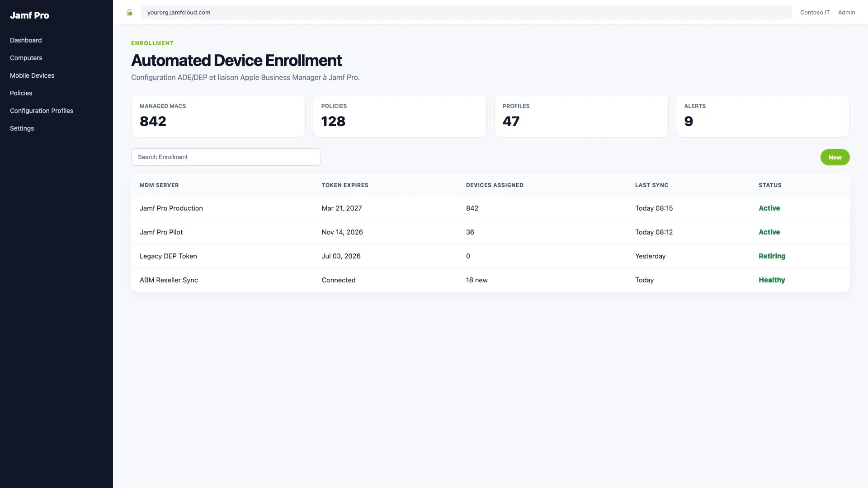Sort by the Status column header
868x488 pixels.
(770, 185)
